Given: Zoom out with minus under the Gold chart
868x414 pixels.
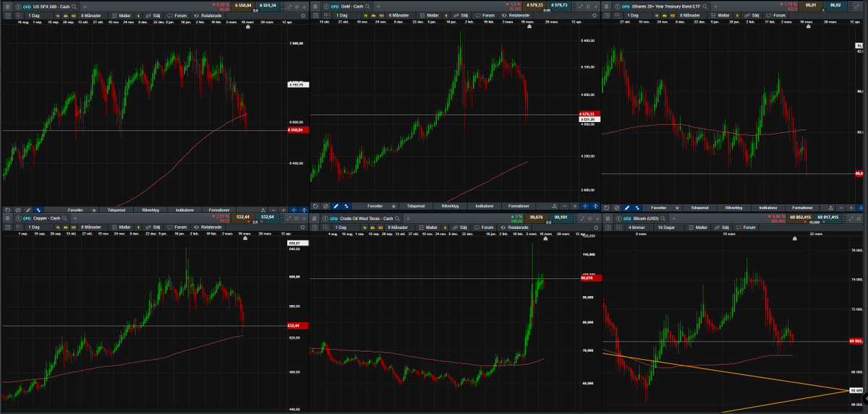Looking at the screenshot, I should pyautogui.click(x=565, y=206).
